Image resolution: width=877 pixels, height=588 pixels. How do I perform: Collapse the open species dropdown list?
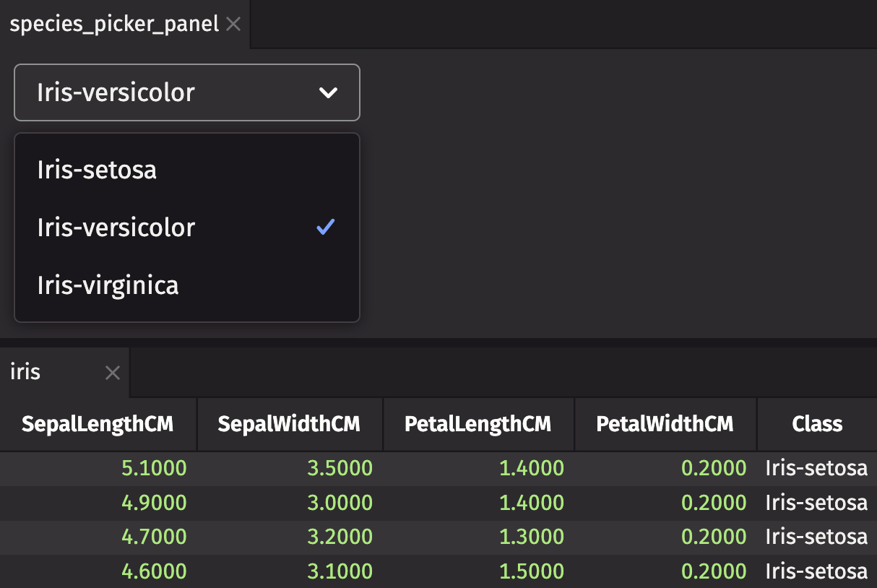(186, 92)
